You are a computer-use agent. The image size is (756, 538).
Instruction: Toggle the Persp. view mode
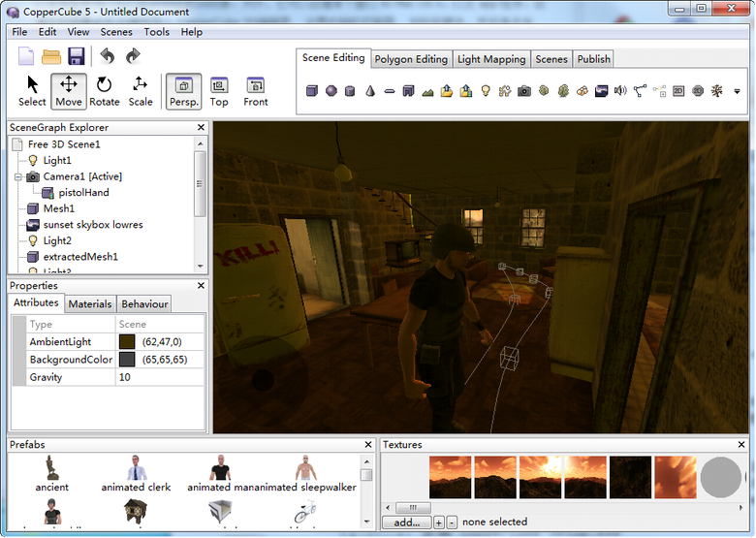[x=183, y=91]
